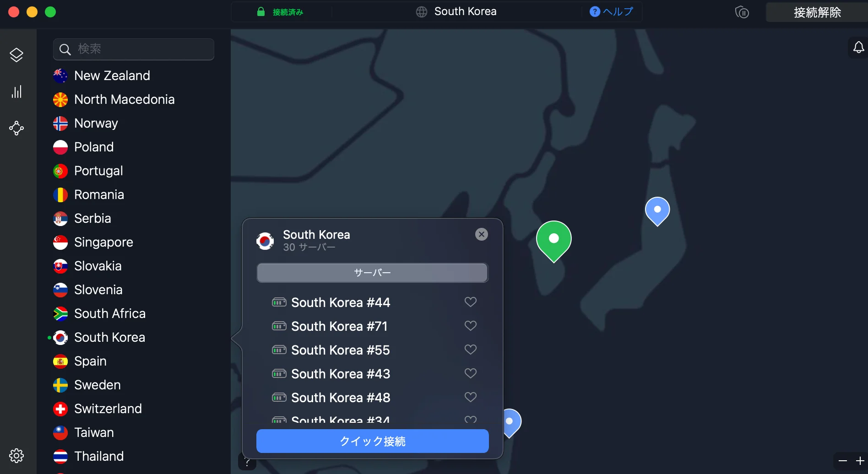Open the ヘルプ help link
Viewport: 868px width, 474px height.
[612, 11]
